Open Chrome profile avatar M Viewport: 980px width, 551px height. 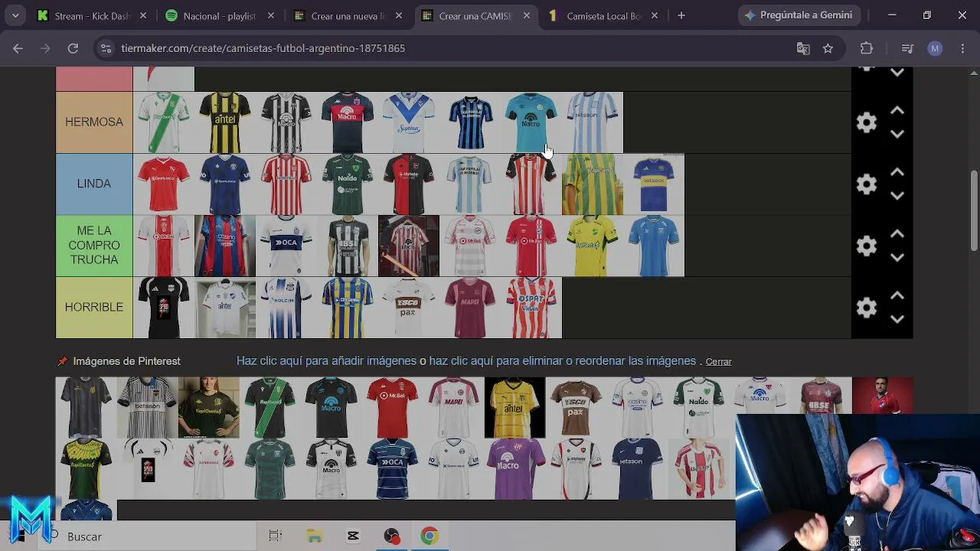pyautogui.click(x=935, y=48)
